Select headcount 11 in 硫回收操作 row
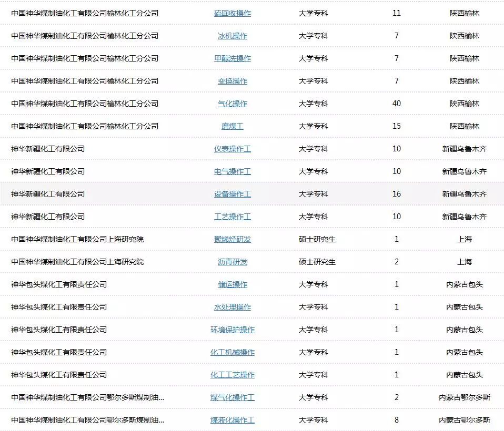 397,13
